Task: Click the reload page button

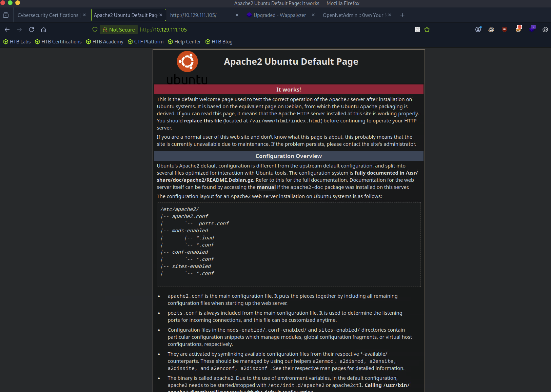Action: click(x=32, y=30)
